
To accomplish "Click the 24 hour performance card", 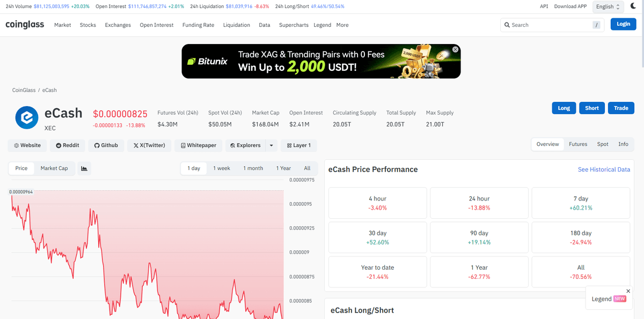I will pyautogui.click(x=479, y=203).
